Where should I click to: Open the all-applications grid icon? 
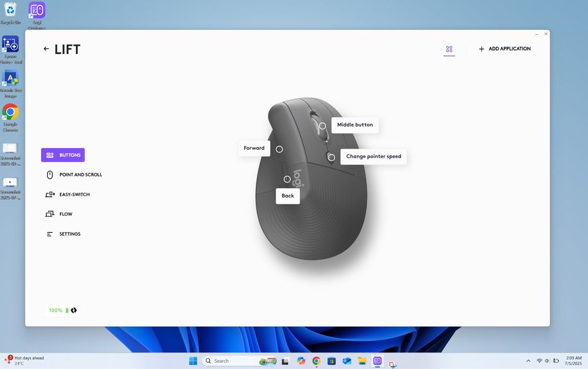[449, 49]
